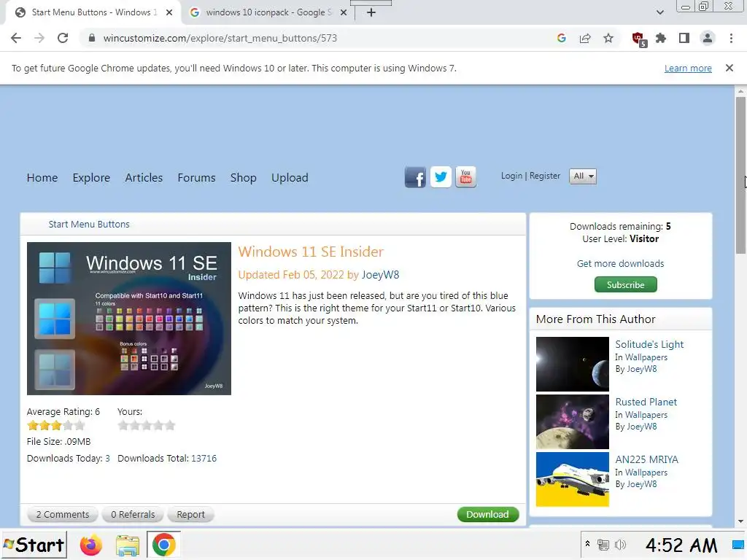Viewport: 747px width, 560px height.
Task: Click the green Subscribe button
Action: (625, 285)
